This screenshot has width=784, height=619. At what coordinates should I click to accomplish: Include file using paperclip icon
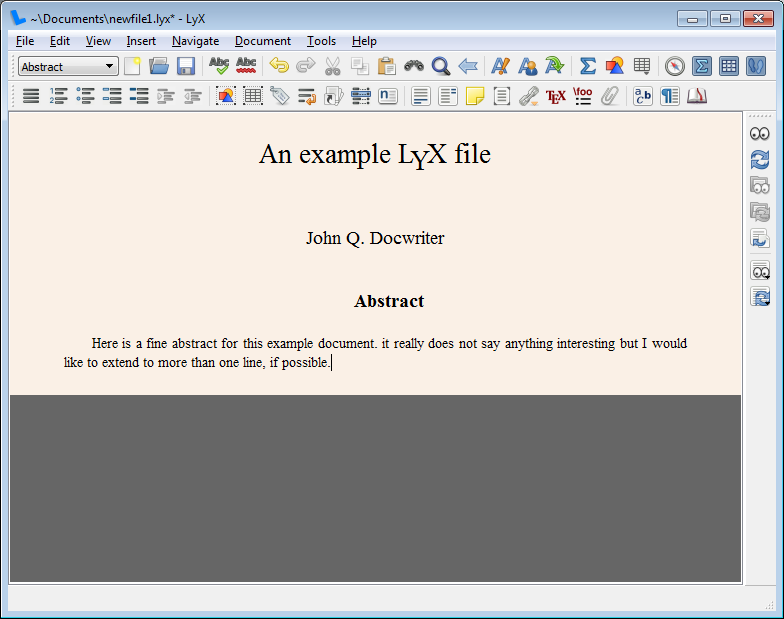(x=610, y=96)
